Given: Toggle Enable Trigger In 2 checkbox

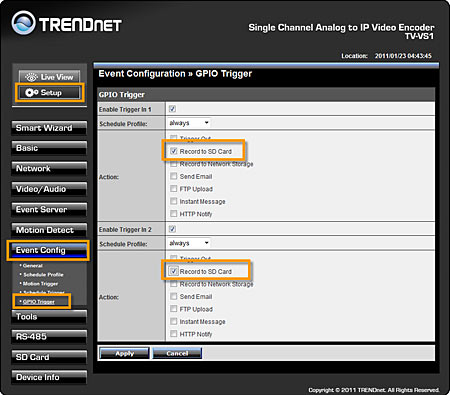Looking at the screenshot, I should point(172,229).
